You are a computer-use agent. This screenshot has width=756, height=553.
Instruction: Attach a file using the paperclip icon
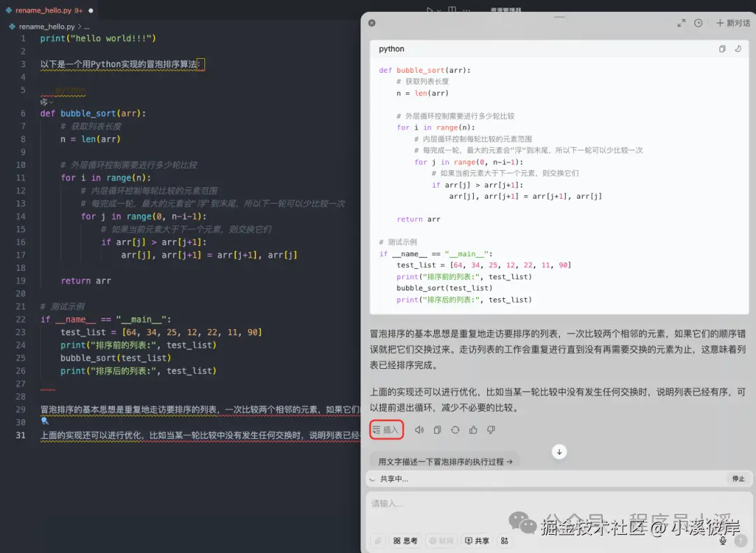378,540
